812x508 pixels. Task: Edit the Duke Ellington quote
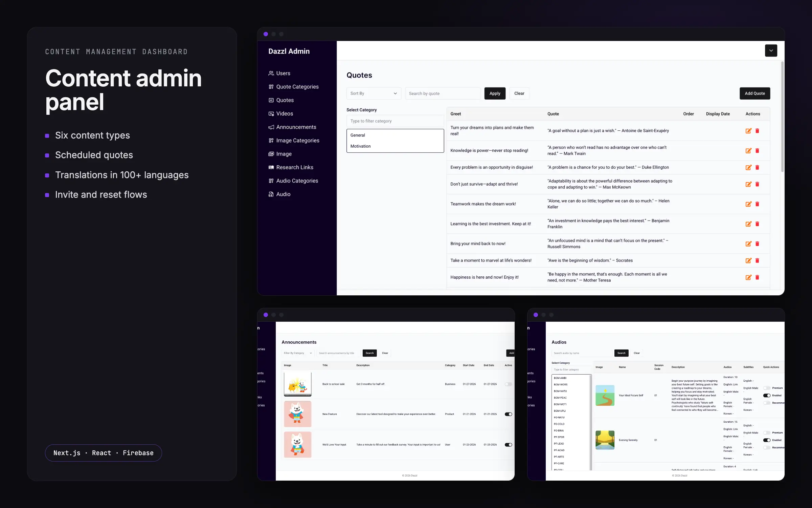(748, 167)
